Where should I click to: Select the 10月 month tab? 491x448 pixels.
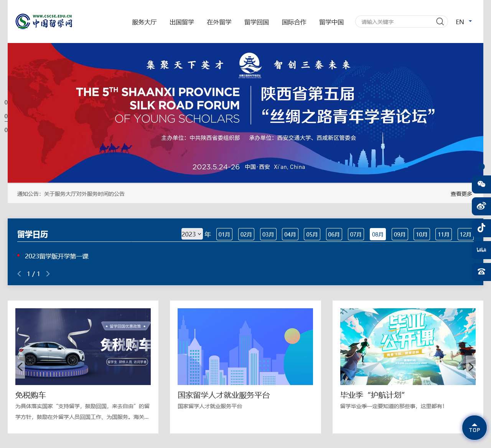click(422, 234)
